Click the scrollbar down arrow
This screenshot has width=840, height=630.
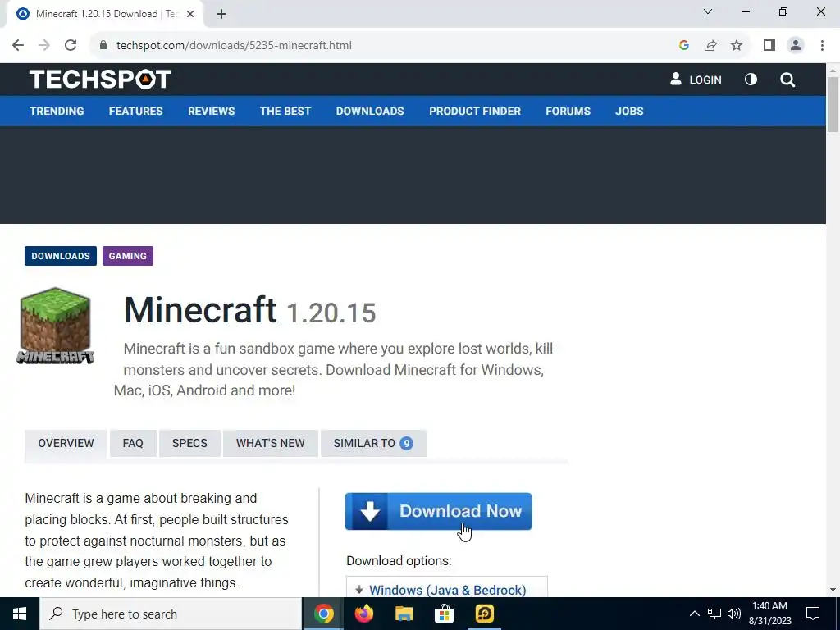tap(833, 590)
